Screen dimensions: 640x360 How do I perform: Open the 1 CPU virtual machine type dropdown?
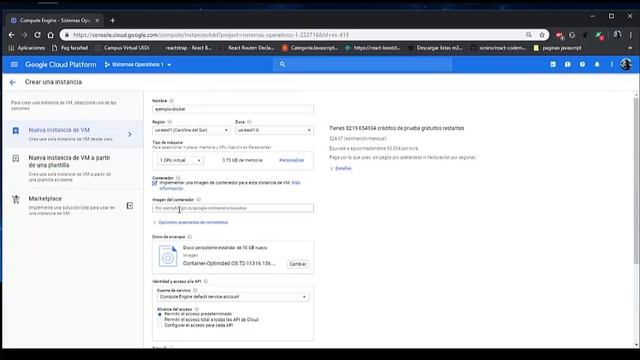tap(180, 160)
